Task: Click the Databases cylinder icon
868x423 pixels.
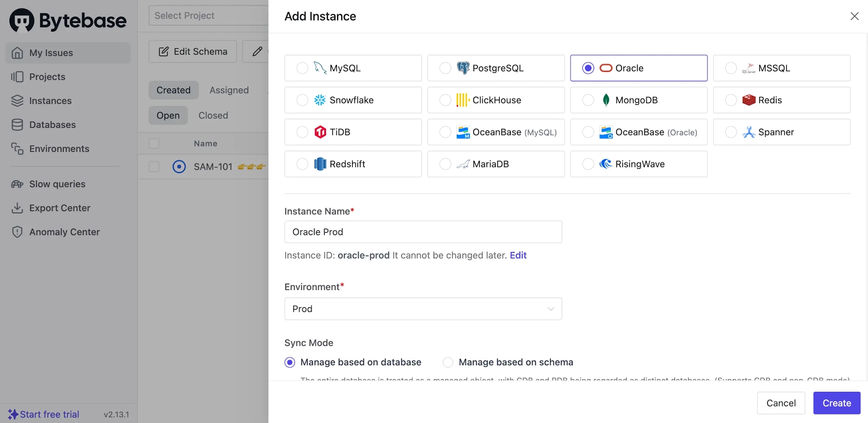Action: (x=17, y=125)
